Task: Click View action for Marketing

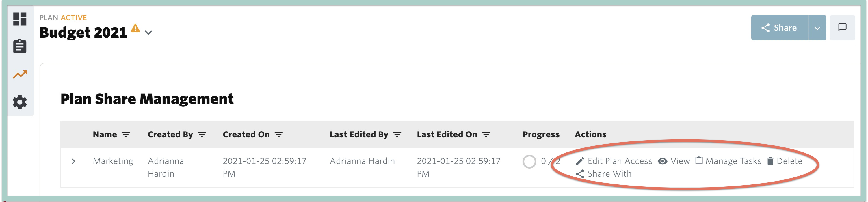Action: (x=674, y=161)
